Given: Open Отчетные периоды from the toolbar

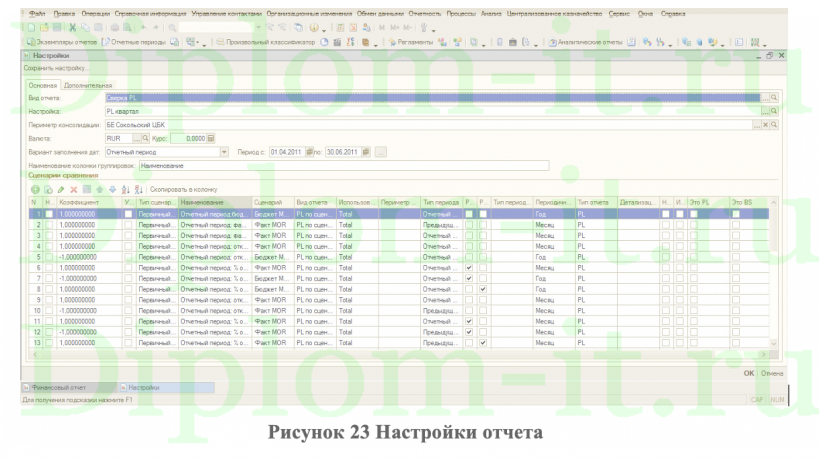Looking at the screenshot, I should (x=134, y=42).
